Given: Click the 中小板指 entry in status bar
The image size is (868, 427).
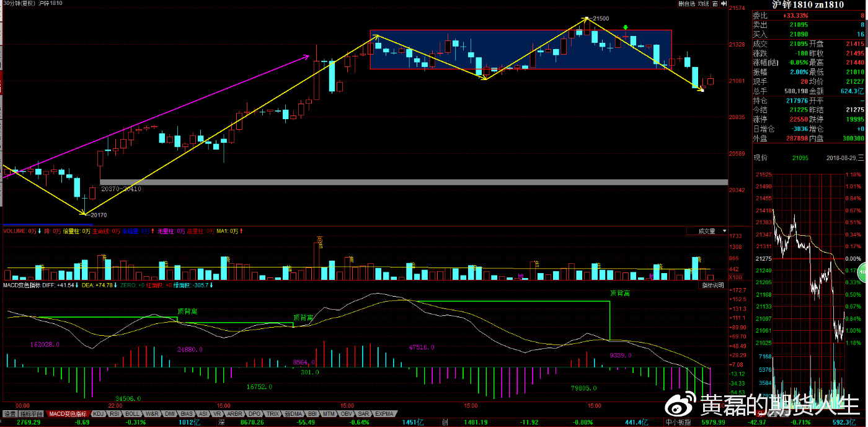Looking at the screenshot, I should point(678,422).
